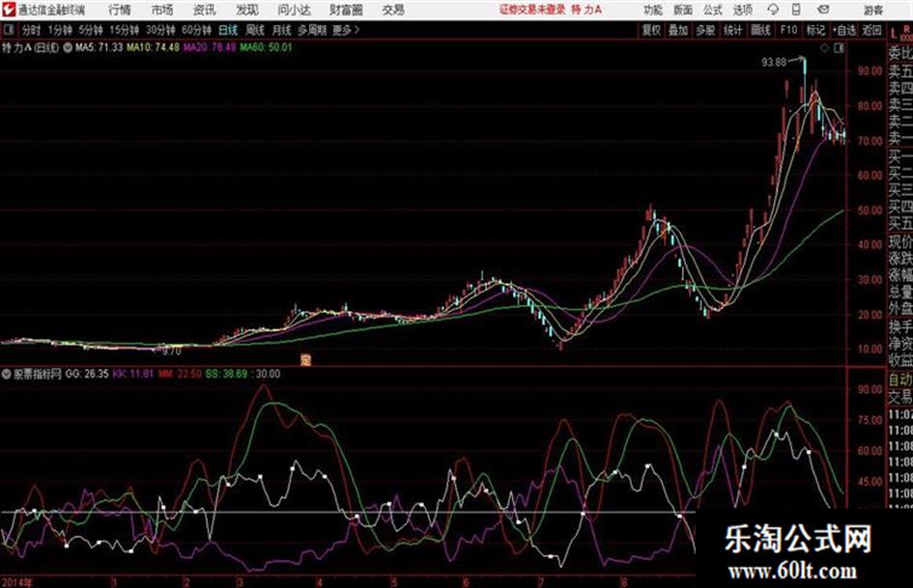Open the 发现 menu
This screenshot has height=588, width=913.
pyautogui.click(x=247, y=10)
